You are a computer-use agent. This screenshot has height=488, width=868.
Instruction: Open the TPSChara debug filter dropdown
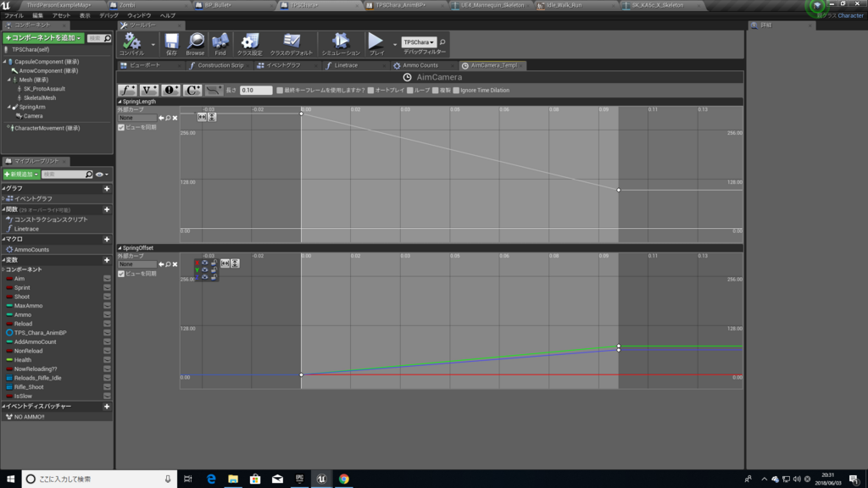point(419,42)
